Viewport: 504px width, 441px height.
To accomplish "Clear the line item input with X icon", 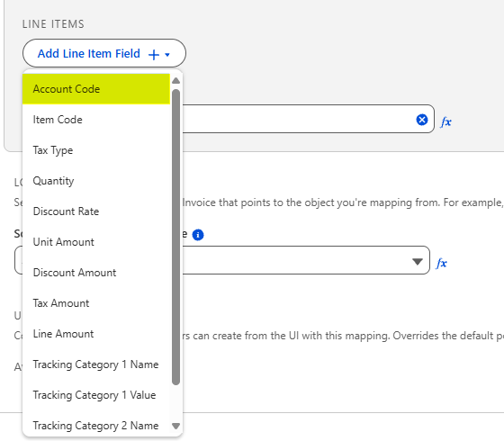I will (x=422, y=120).
